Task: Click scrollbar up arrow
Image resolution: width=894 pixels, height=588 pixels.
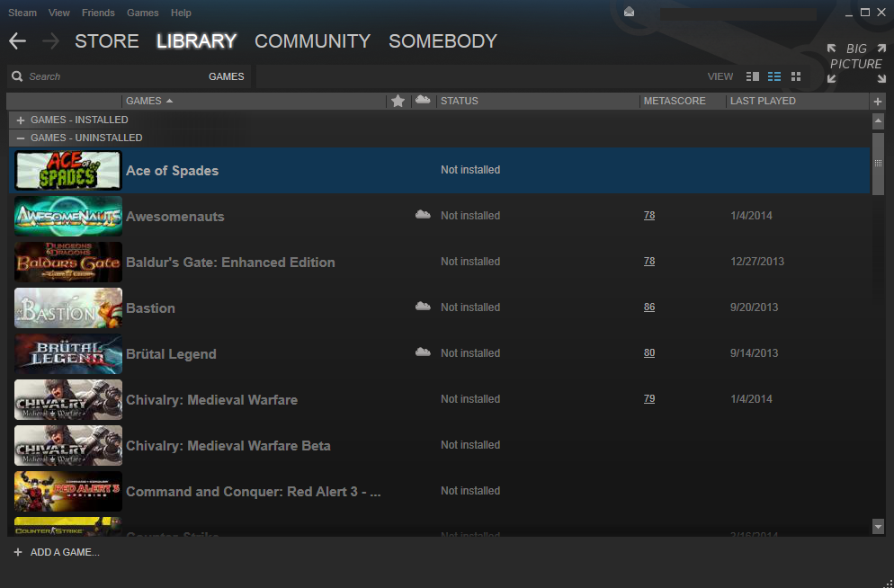Action: (x=878, y=120)
